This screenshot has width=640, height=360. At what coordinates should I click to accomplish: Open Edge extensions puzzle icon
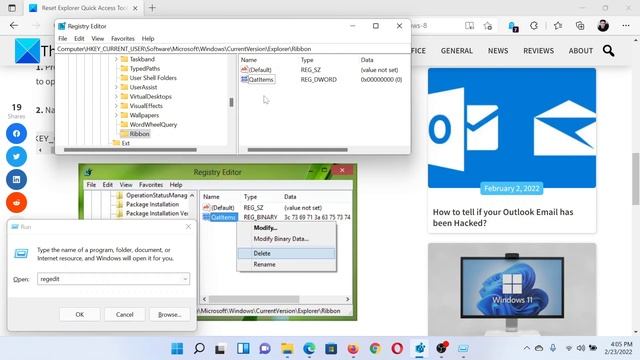coord(534,26)
